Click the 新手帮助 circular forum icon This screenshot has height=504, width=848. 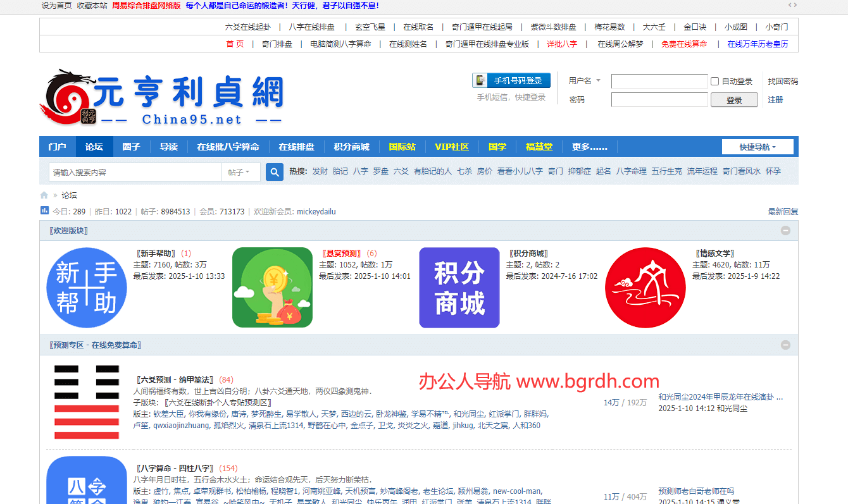(x=87, y=288)
